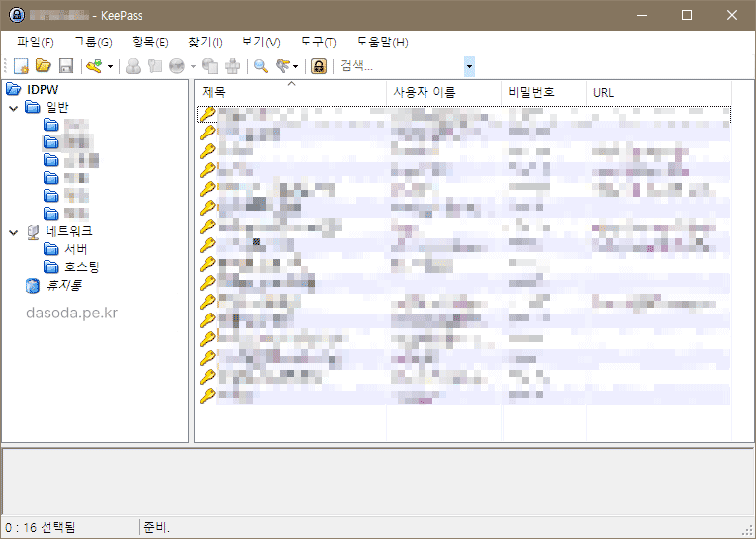This screenshot has height=539, width=756.
Task: Open the 찾기(I) menu
Action: click(x=205, y=42)
